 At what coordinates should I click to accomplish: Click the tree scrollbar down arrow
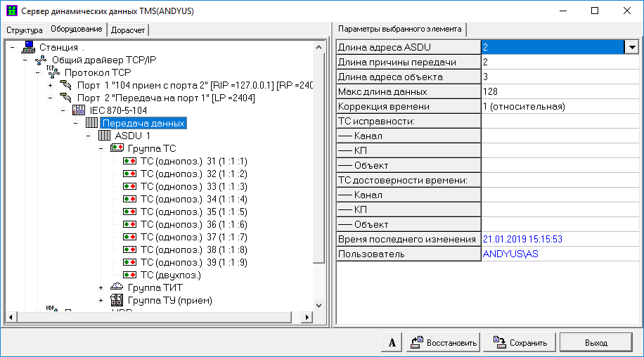318,306
